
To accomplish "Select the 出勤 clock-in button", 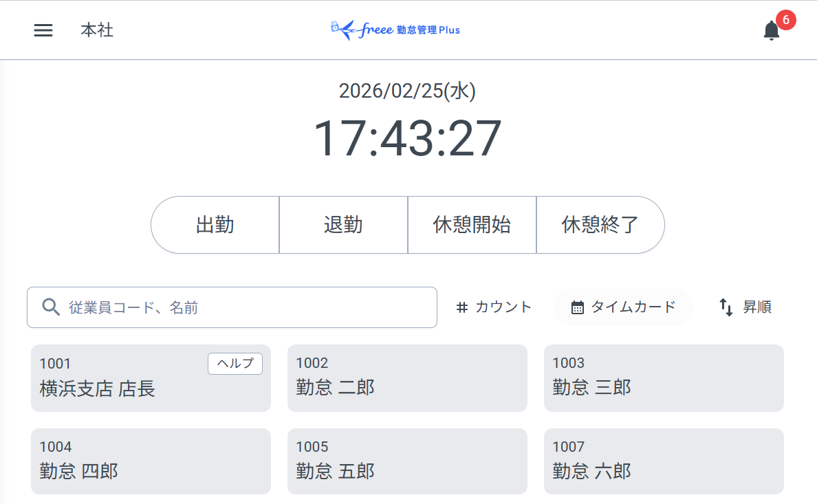I will tap(215, 225).
